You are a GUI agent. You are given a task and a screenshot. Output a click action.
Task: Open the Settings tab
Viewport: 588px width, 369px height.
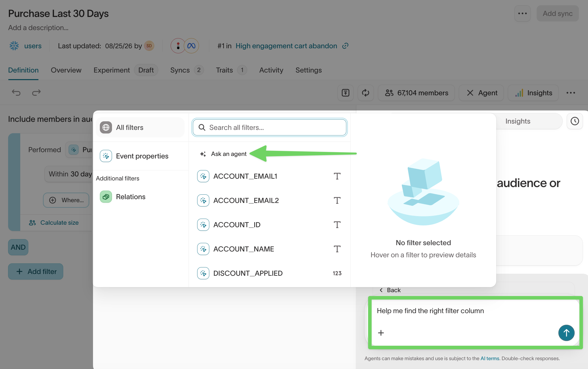coord(309,70)
